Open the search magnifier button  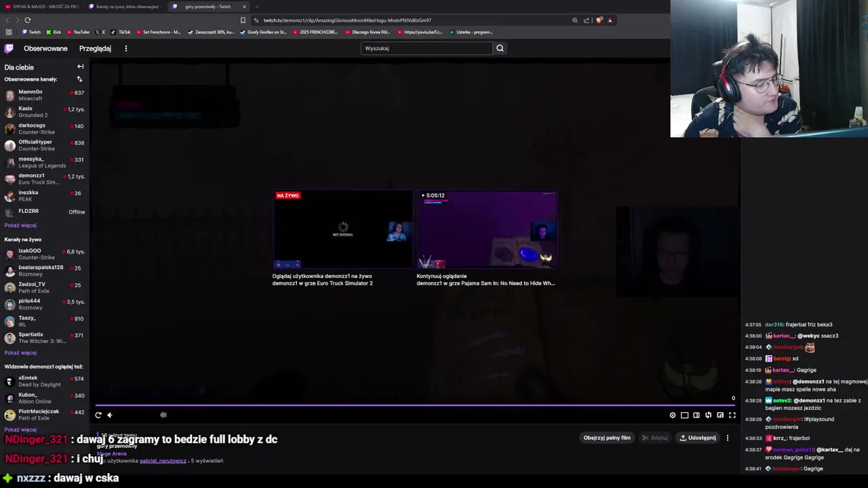point(500,48)
